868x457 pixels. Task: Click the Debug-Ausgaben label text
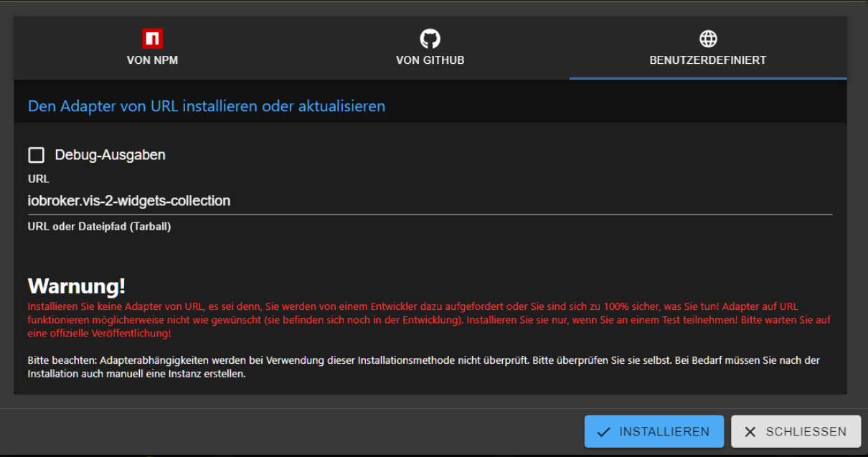(110, 155)
